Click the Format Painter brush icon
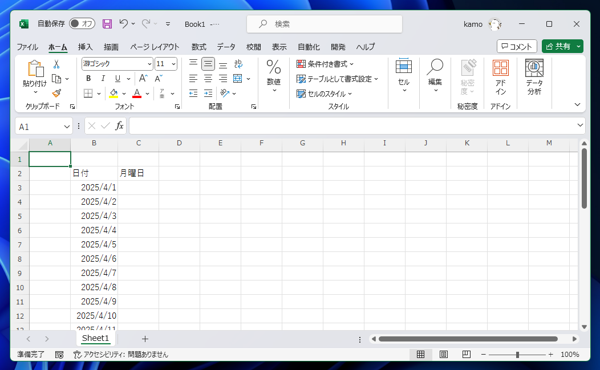 tap(57, 93)
